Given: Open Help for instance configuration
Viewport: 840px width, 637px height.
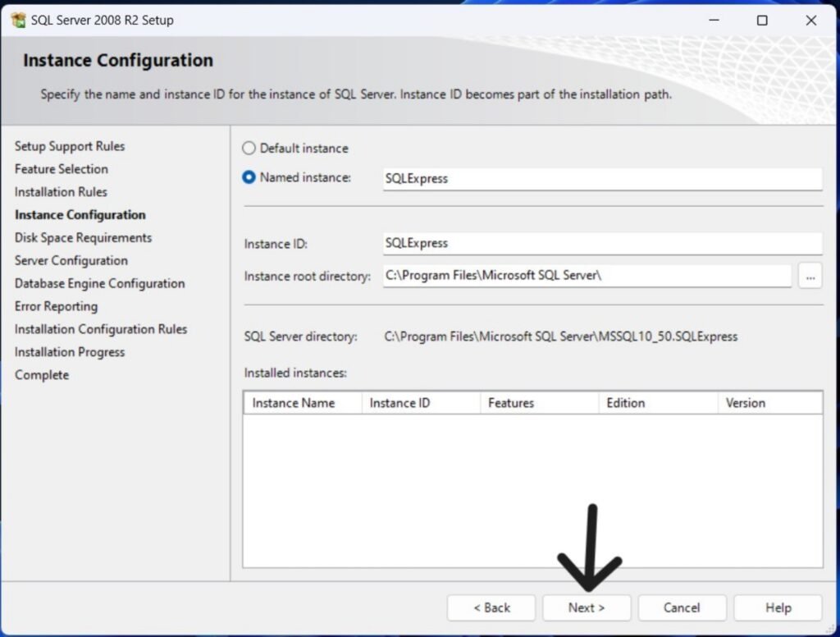Looking at the screenshot, I should [778, 607].
